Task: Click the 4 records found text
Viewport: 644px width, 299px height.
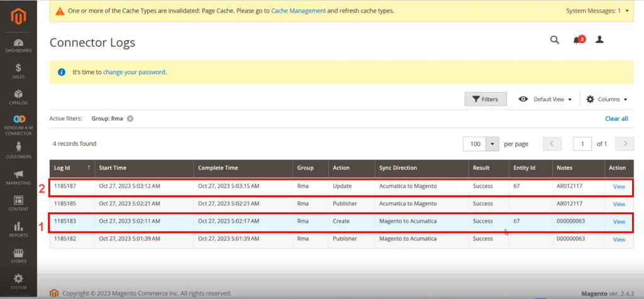Action: pyautogui.click(x=74, y=144)
